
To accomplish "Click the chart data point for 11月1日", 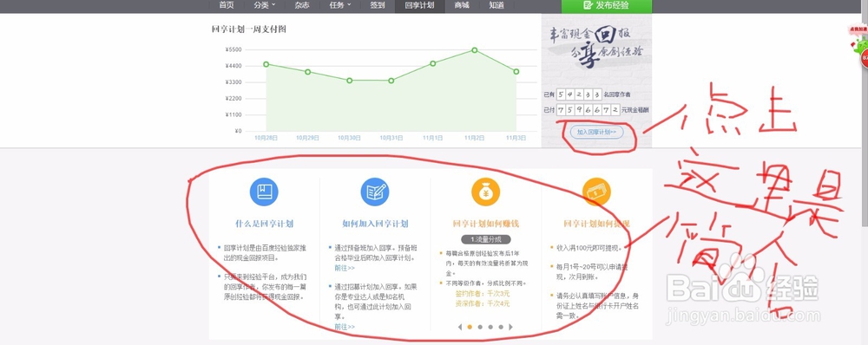I will (433, 63).
